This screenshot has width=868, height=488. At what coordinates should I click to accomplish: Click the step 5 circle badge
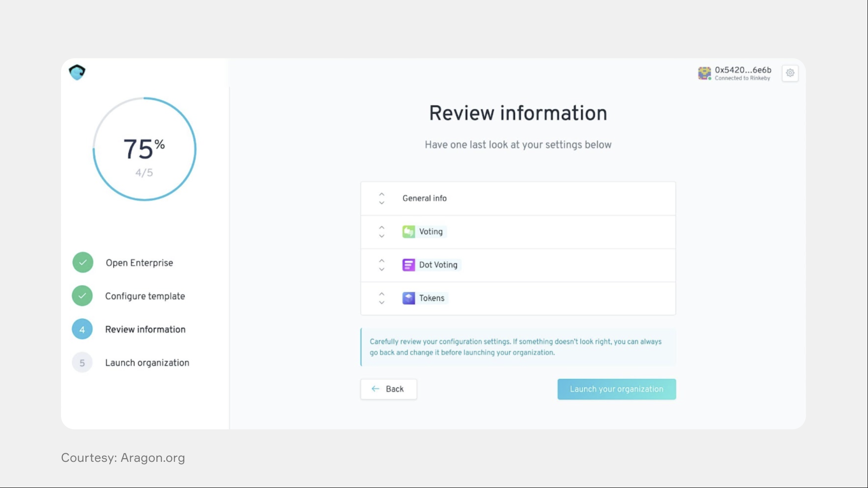pos(82,363)
